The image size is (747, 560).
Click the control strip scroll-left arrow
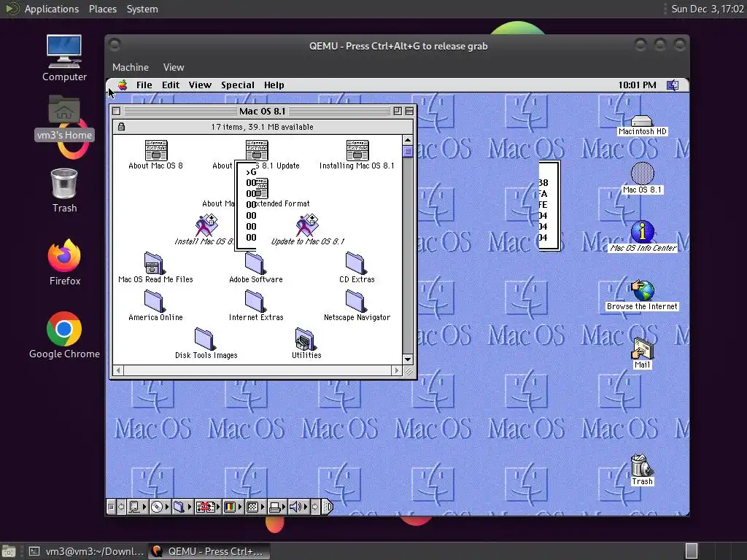(x=121, y=507)
